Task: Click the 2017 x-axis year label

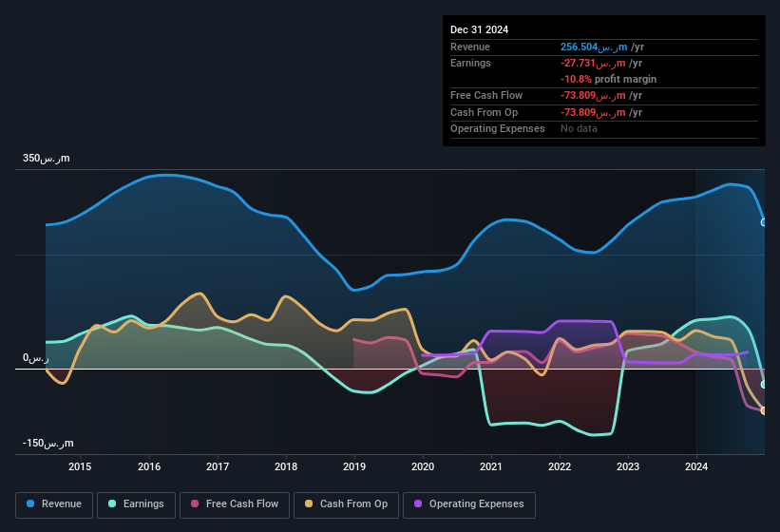Action: (x=218, y=466)
